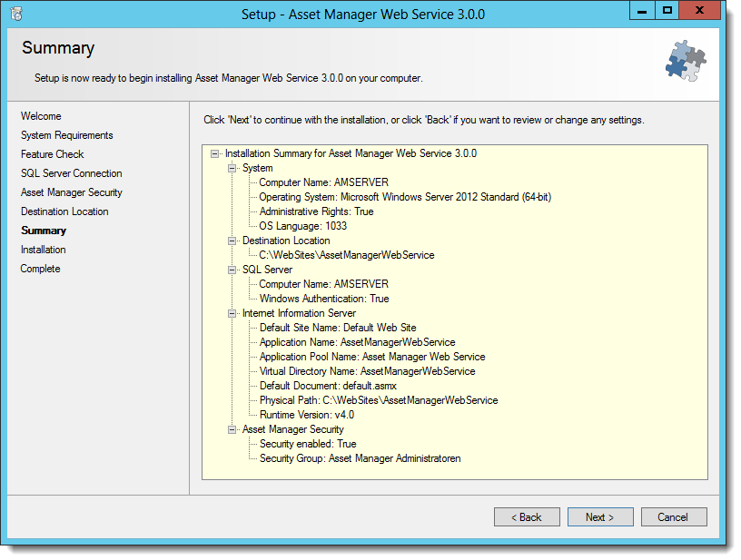Screen dimensions: 741x560
Task: Collapse the Installation Summary root node
Action: tap(214, 153)
